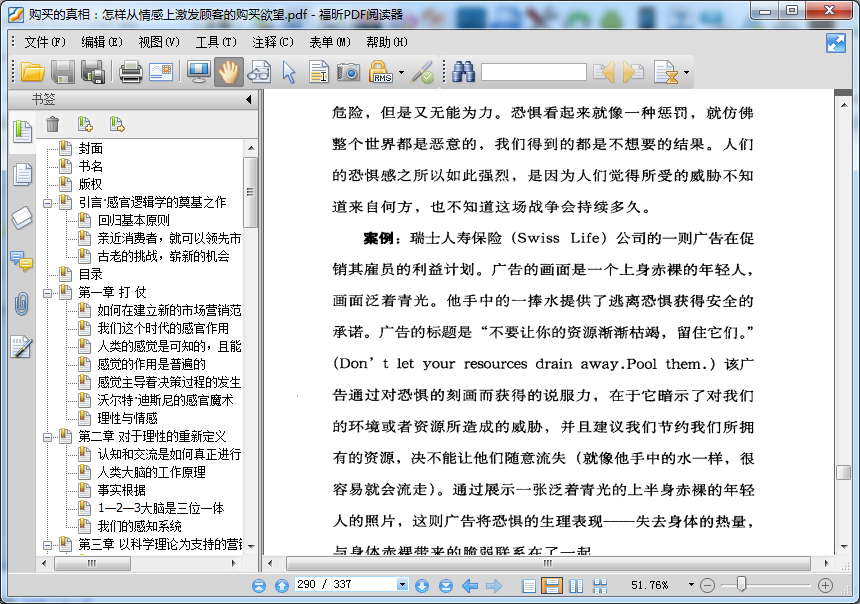Image resolution: width=860 pixels, height=604 pixels.
Task: Click the search options page icon
Action: 666,72
